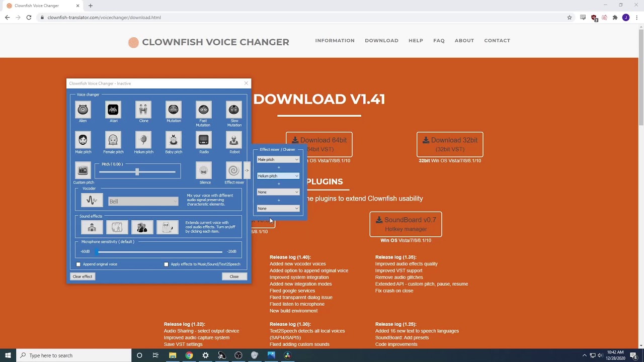Select the Robot voice effect
The width and height of the screenshot is (644, 362).
234,140
